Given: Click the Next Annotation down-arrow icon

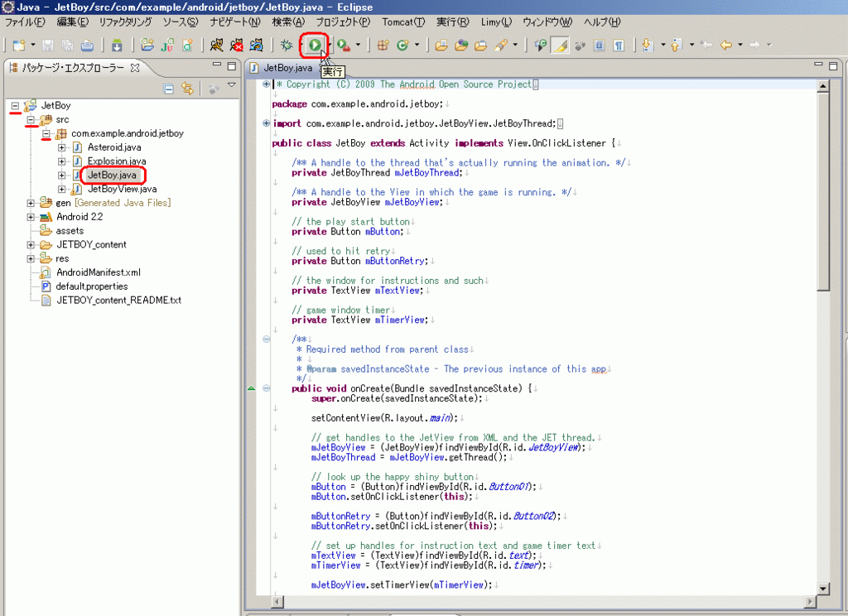Looking at the screenshot, I should point(648,45).
